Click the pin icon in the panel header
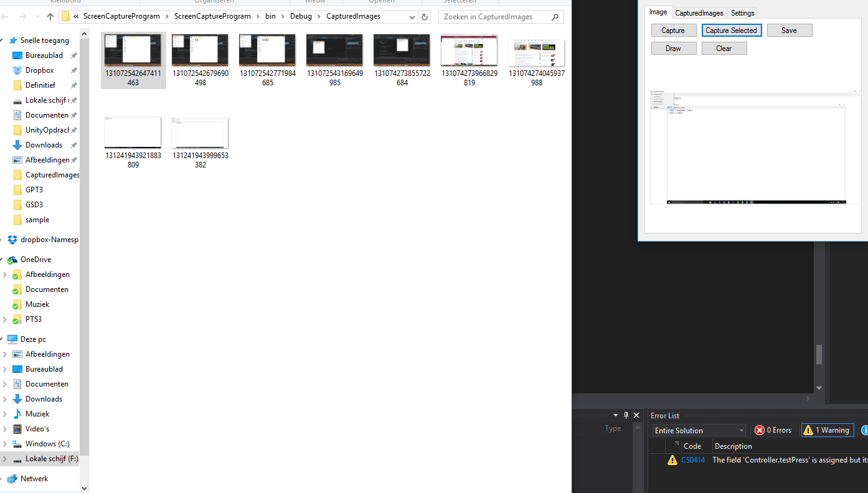This screenshot has height=493, width=868. click(x=626, y=415)
